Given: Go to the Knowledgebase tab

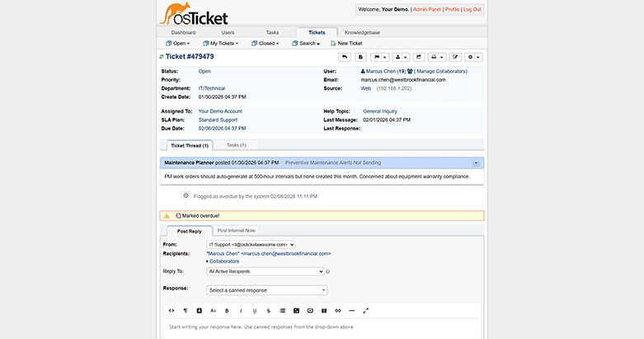Looking at the screenshot, I should click(x=362, y=32).
